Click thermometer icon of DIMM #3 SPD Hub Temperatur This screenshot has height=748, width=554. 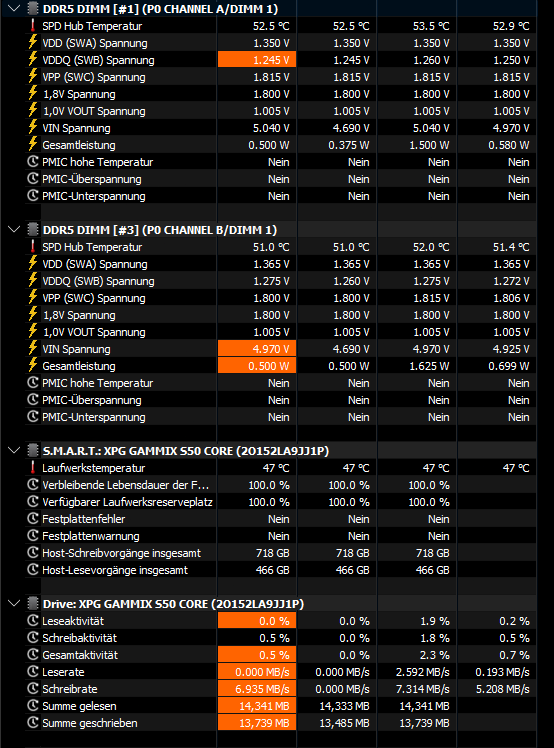click(32, 246)
